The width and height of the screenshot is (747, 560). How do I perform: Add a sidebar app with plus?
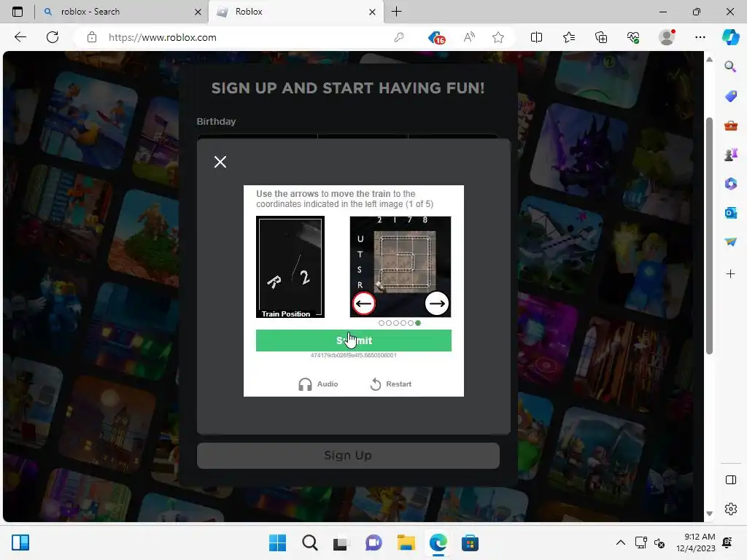click(730, 274)
